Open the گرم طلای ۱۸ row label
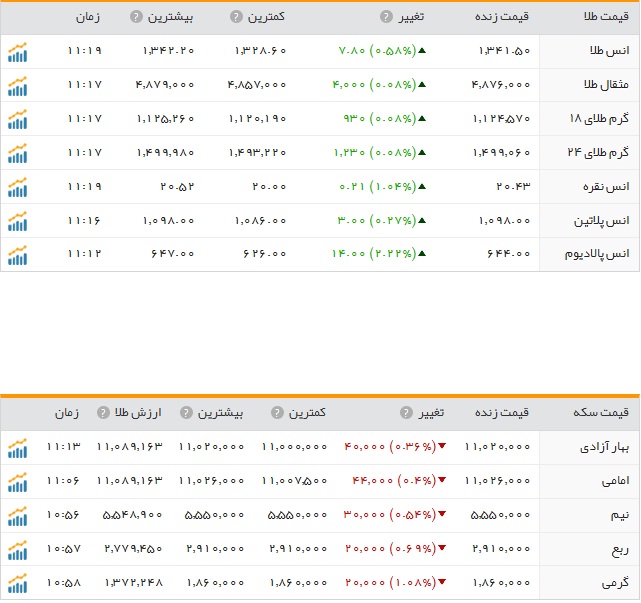 599,119
